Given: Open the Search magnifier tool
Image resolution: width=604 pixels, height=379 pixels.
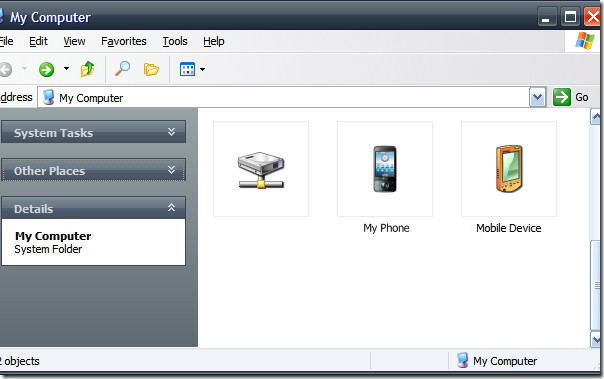Looking at the screenshot, I should pyautogui.click(x=122, y=69).
